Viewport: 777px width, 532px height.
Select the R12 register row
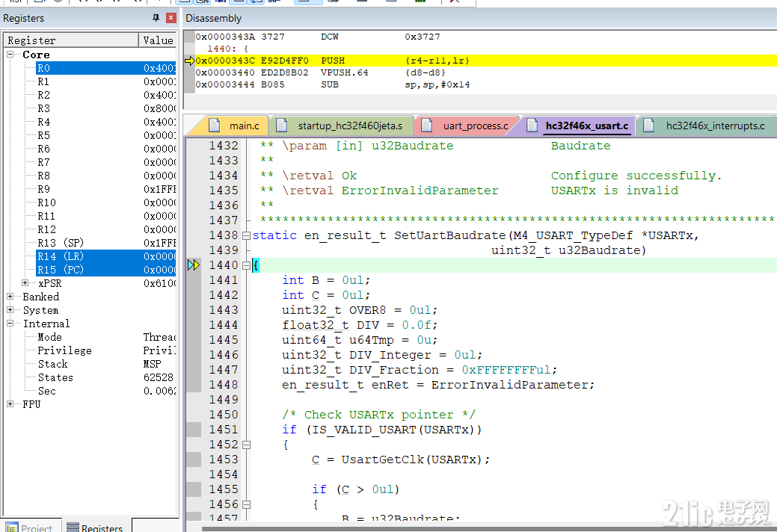coord(106,229)
